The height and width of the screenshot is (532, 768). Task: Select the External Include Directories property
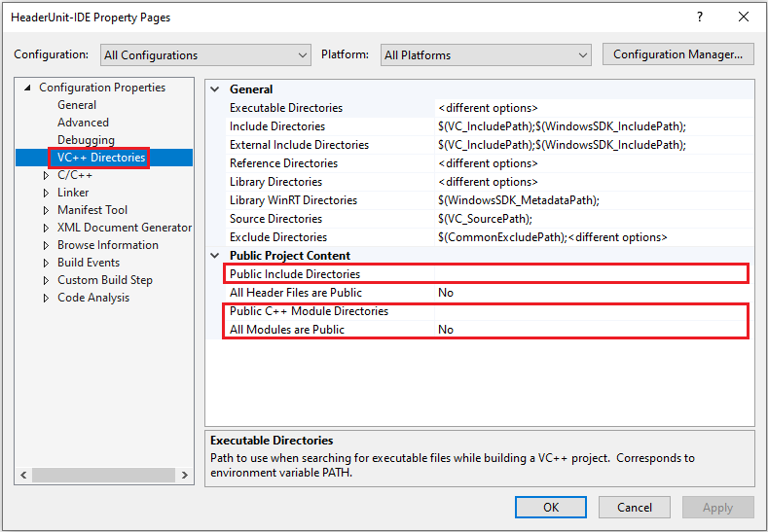click(490, 145)
